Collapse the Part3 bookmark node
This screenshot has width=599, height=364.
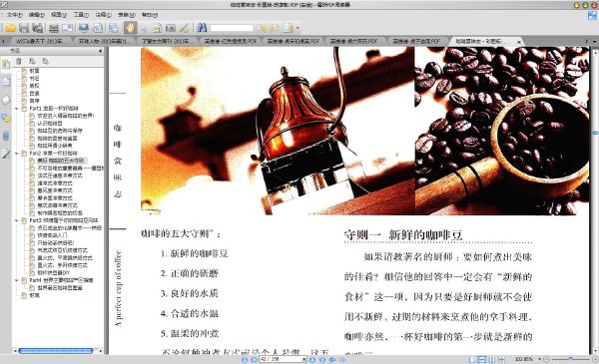click(16, 220)
